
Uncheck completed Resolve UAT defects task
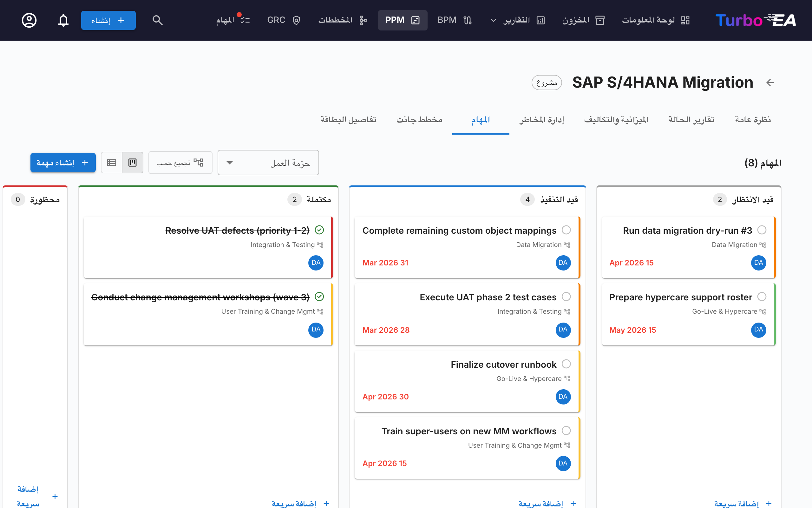[319, 230]
